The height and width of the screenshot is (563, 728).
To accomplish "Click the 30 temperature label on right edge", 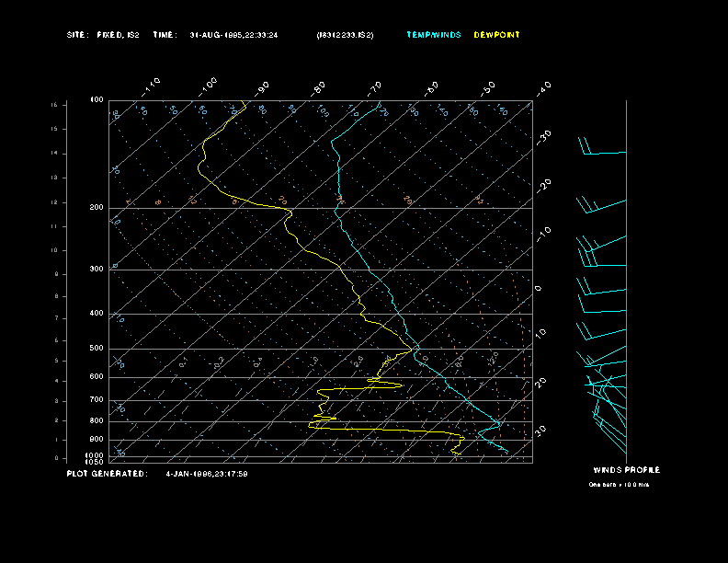I will pyautogui.click(x=541, y=431).
